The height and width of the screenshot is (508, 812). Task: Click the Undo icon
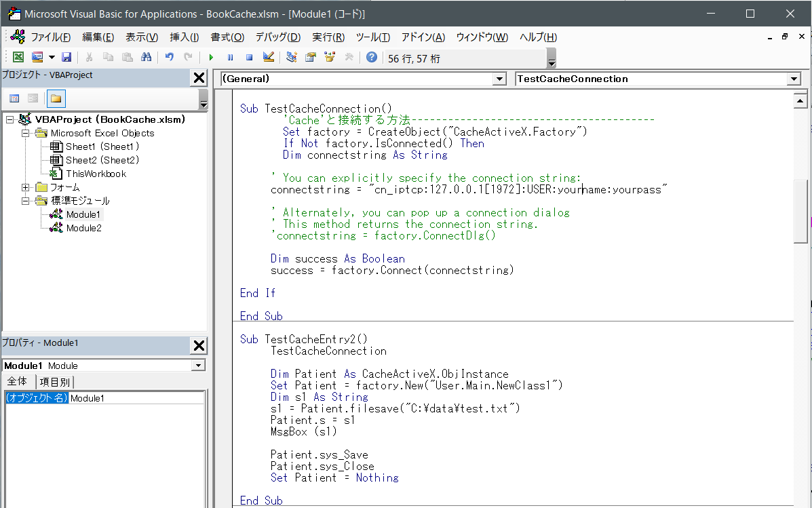(x=169, y=57)
